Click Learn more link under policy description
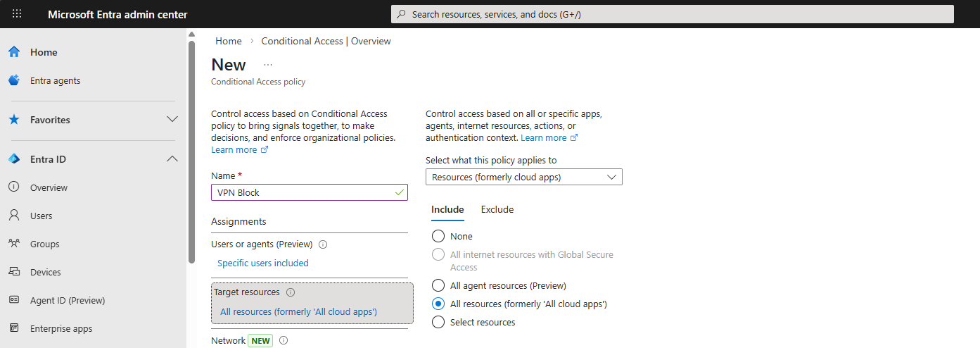The height and width of the screenshot is (348, 980). (x=239, y=150)
